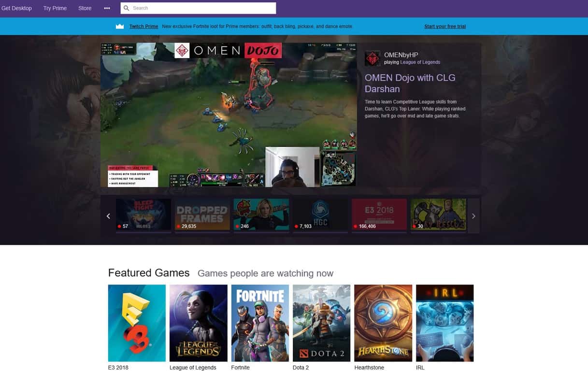Screen dimensions: 588x371
Task: Select Dropped Frames stream with 29,635 viewers
Action: [202, 215]
